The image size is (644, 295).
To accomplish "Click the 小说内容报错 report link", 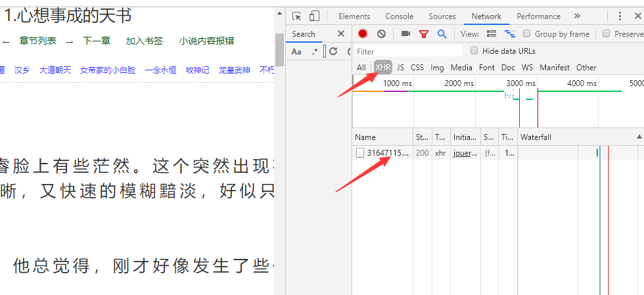I will click(206, 41).
